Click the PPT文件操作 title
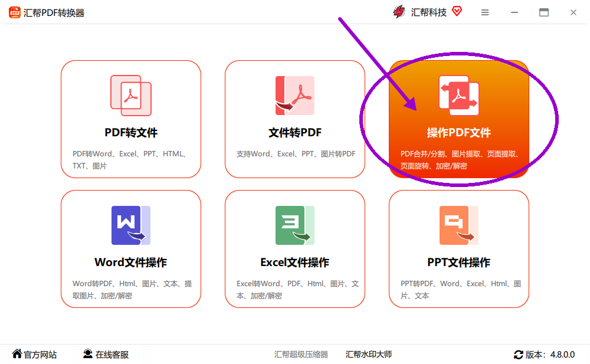Screen dimensions: 590x364 pyautogui.click(x=458, y=263)
